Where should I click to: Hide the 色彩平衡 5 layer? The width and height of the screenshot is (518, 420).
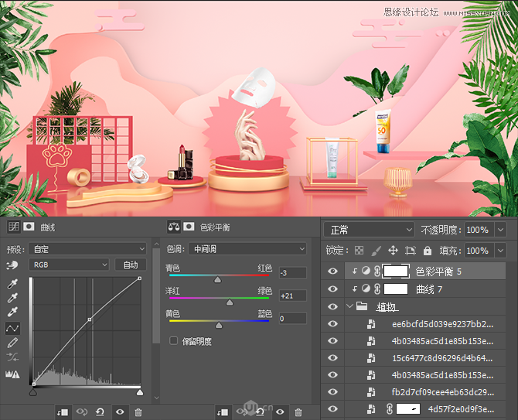tap(333, 271)
